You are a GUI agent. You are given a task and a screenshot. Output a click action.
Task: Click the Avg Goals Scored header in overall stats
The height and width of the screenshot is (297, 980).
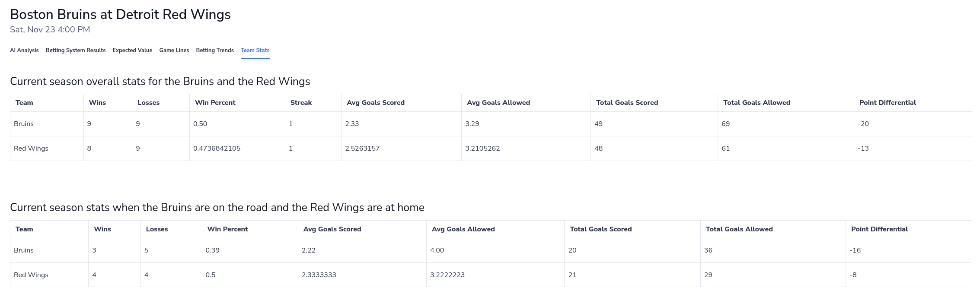pos(375,103)
